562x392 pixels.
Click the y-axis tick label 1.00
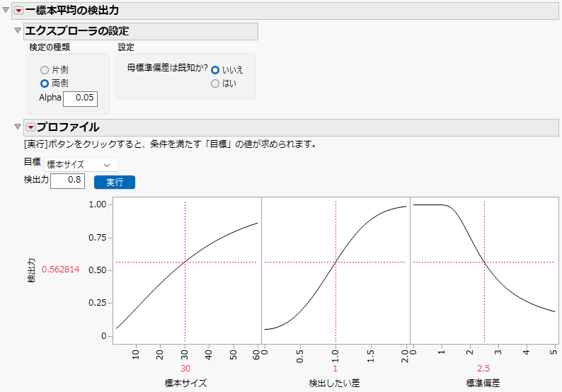[98, 204]
